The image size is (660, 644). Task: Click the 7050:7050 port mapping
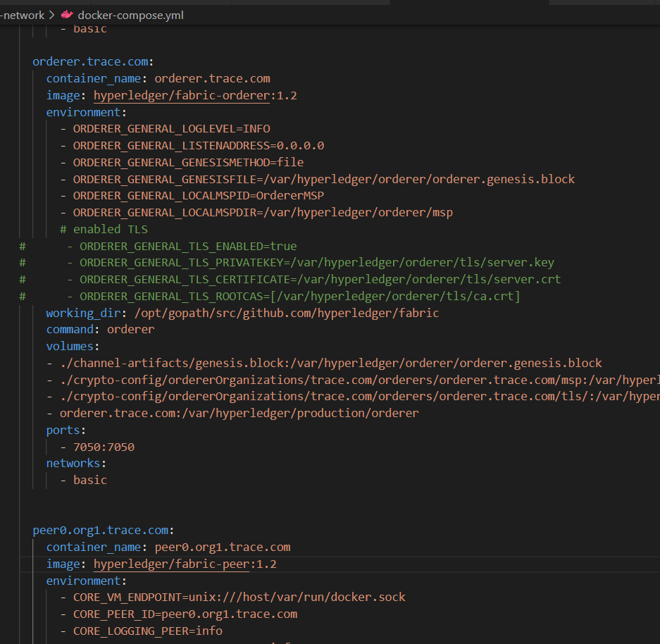click(x=104, y=447)
